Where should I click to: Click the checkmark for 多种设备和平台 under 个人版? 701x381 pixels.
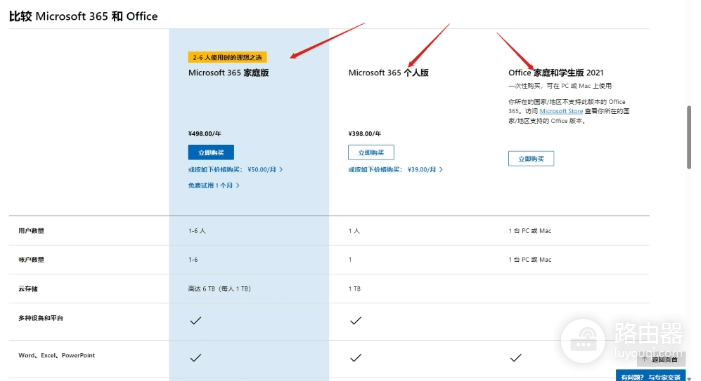click(x=355, y=321)
